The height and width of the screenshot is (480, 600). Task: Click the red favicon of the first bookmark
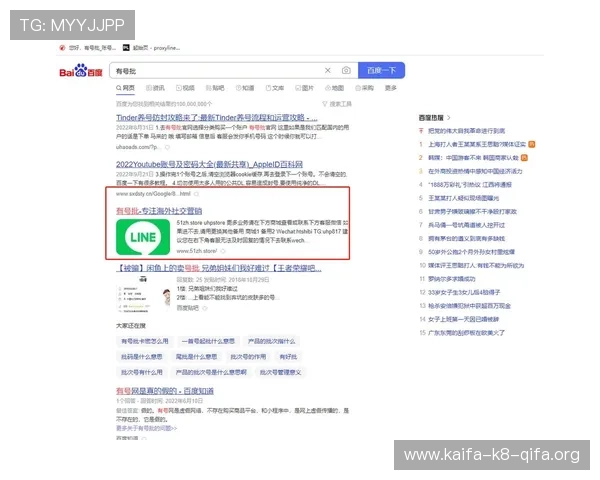click(62, 48)
